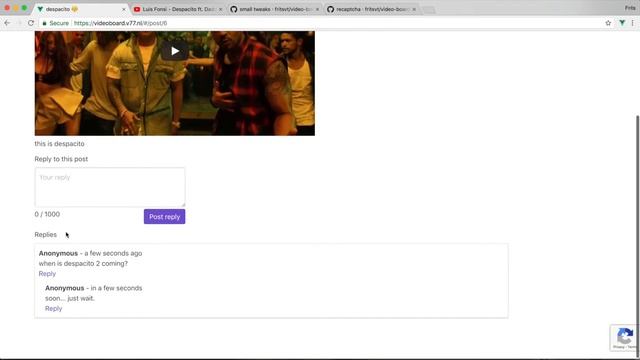This screenshot has width=640, height=360.
Task: Click the first Anonymous author name
Action: 58,253
